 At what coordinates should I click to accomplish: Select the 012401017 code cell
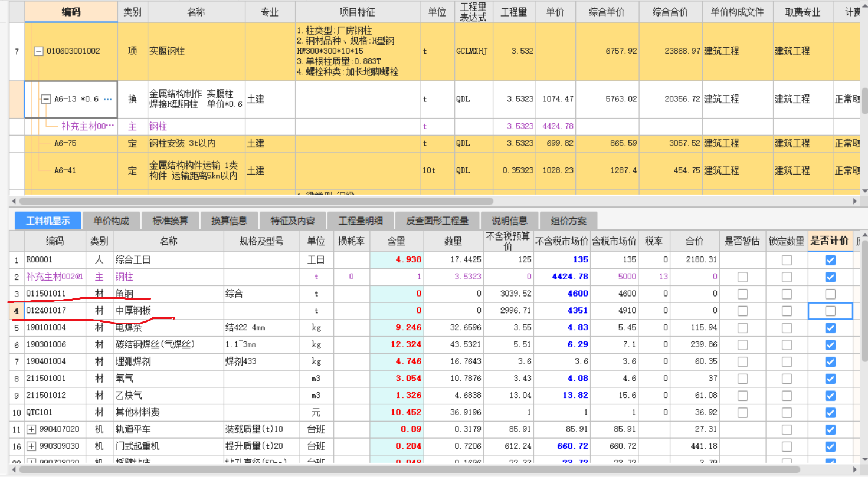click(x=55, y=311)
